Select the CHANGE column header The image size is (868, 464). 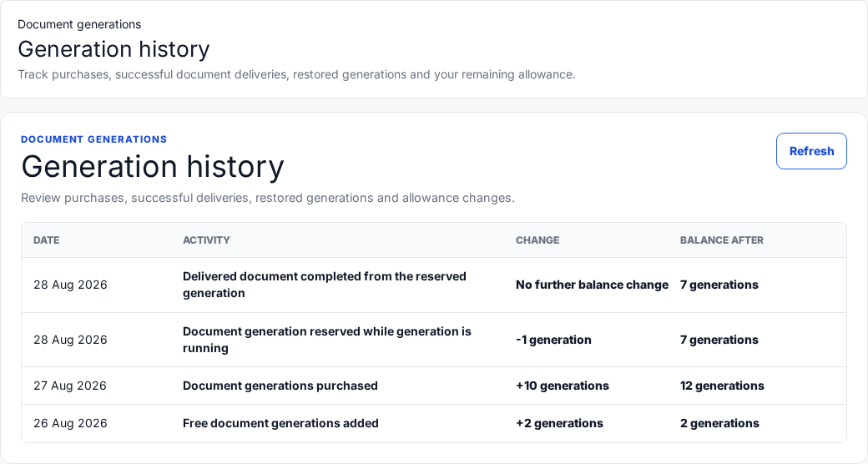[x=537, y=240]
